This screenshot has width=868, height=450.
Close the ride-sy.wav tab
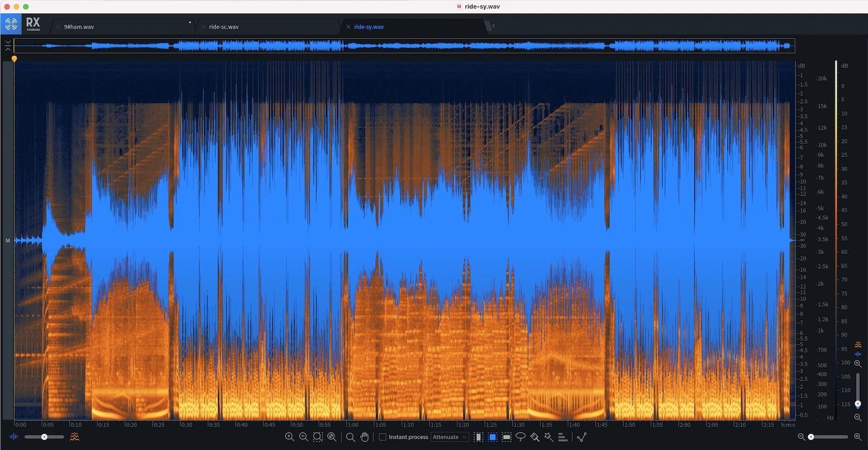(x=348, y=27)
